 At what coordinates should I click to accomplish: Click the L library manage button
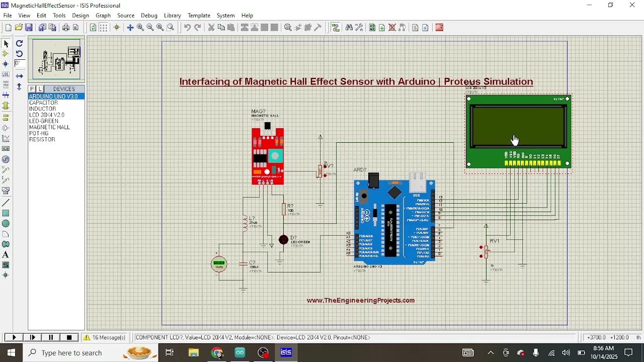point(40,89)
